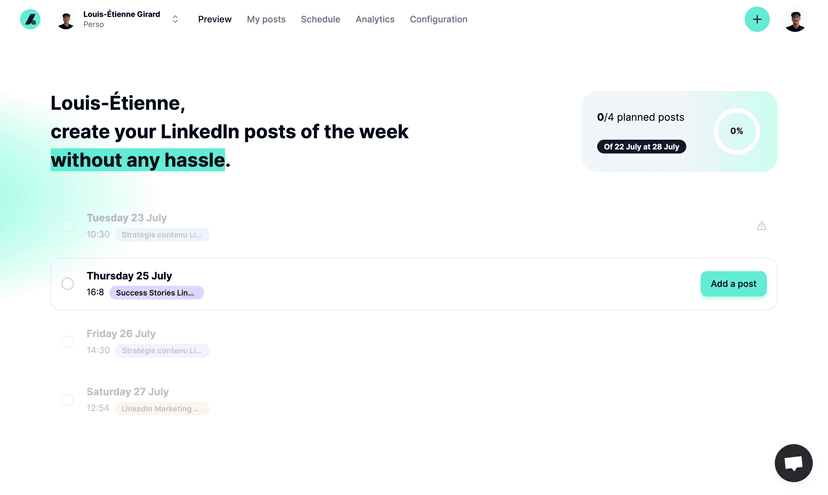Toggle the Thursday 25 July radio circle

tap(67, 284)
